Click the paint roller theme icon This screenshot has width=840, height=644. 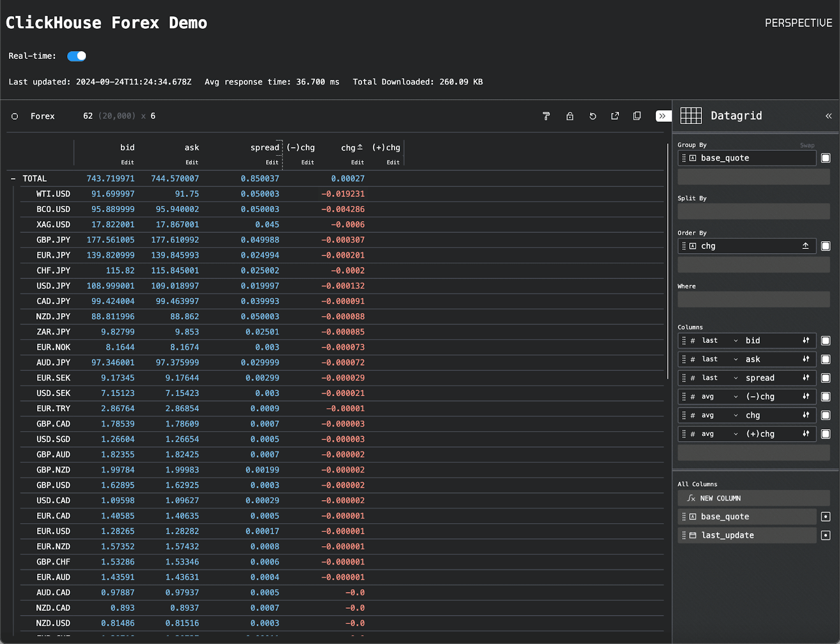546,116
